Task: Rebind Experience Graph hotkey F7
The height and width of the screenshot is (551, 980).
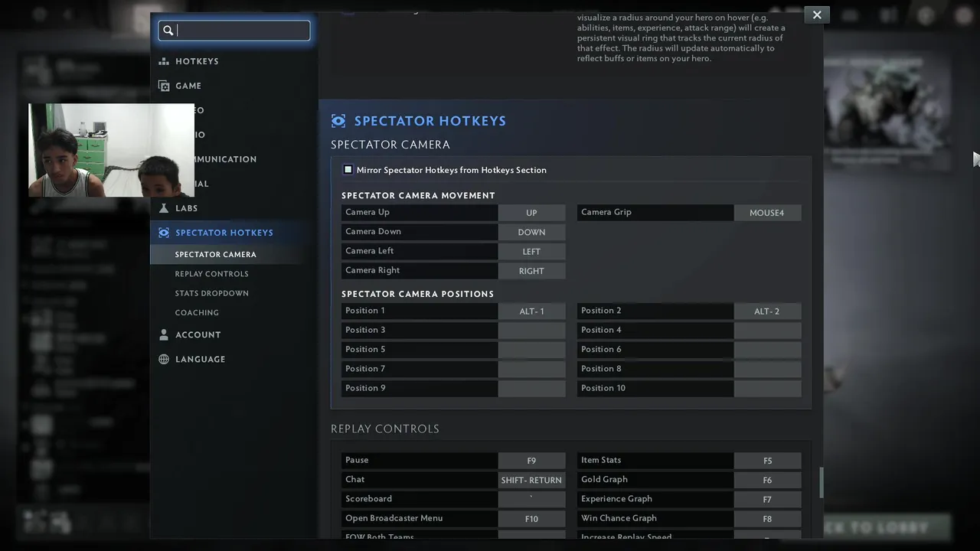Action: click(767, 499)
